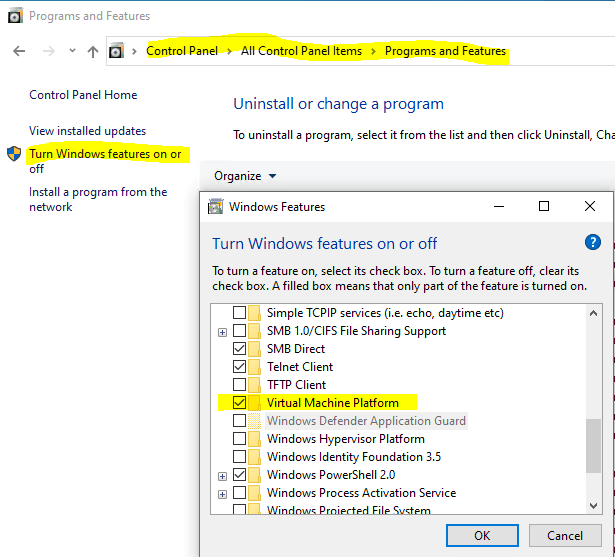Click folder icon of Windows PowerShell 2.0
The image size is (615, 557).
point(255,475)
